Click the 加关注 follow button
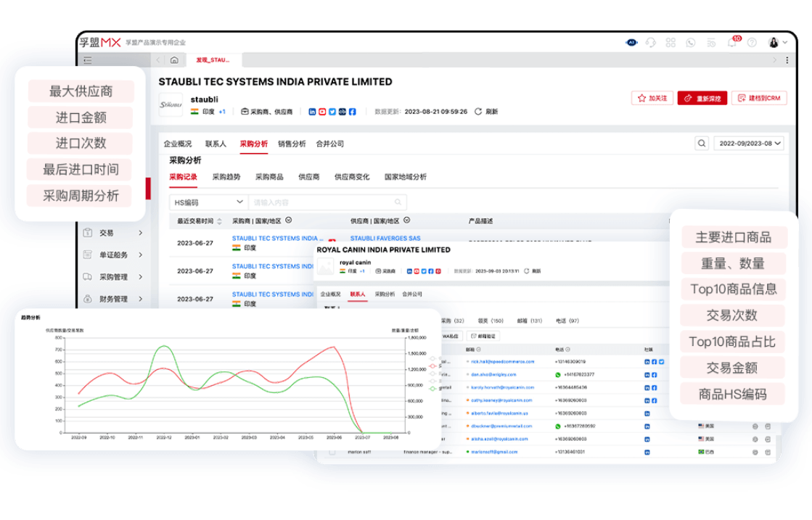 point(652,98)
